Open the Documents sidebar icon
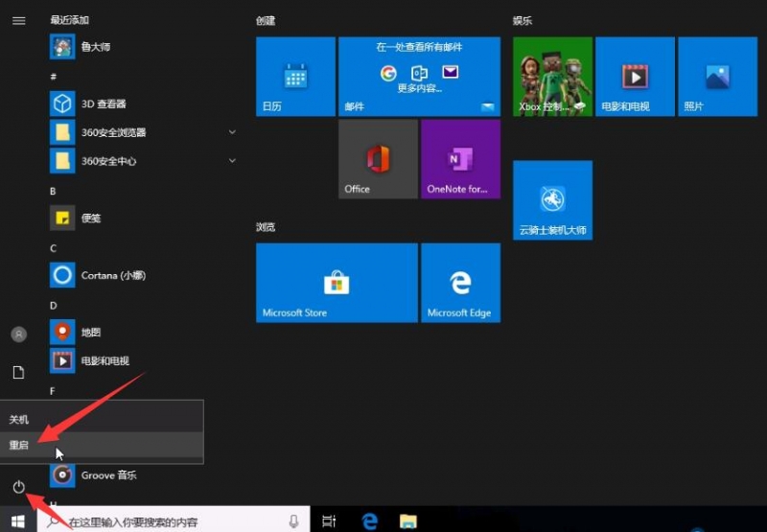This screenshot has height=532, width=767. pos(18,373)
